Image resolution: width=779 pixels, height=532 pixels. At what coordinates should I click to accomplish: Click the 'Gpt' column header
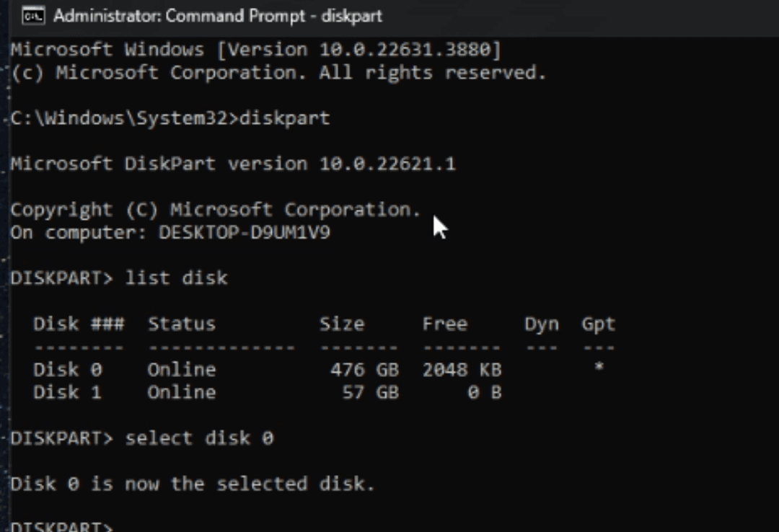tap(599, 324)
